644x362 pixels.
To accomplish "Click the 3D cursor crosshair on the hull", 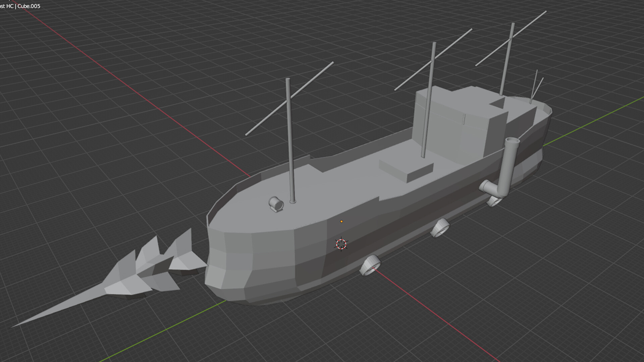I will [x=341, y=244].
